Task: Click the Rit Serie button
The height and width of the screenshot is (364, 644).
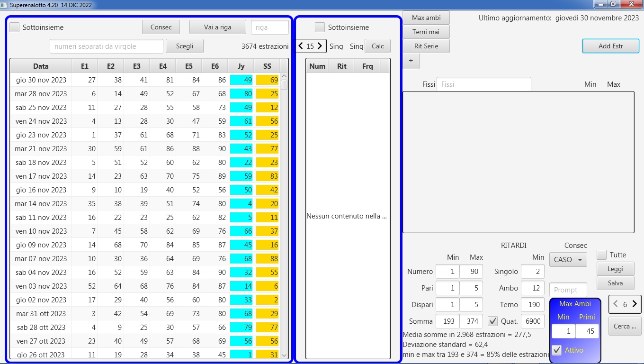Action: [x=426, y=46]
